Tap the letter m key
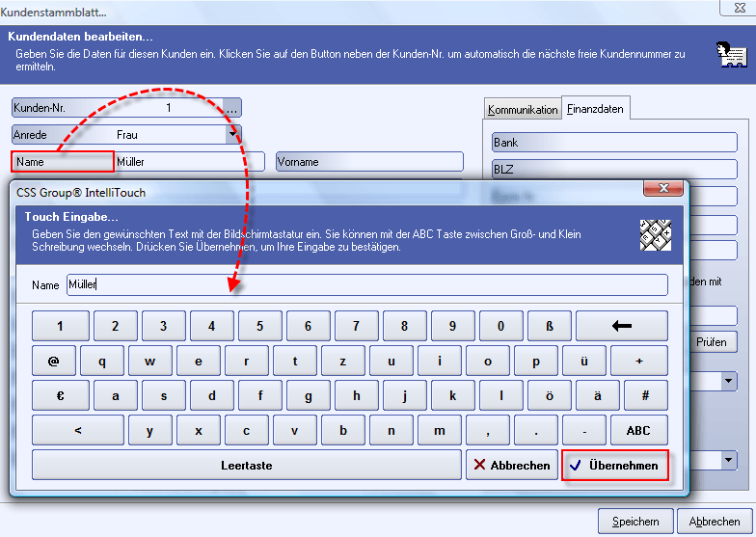756x537 pixels. (440, 430)
